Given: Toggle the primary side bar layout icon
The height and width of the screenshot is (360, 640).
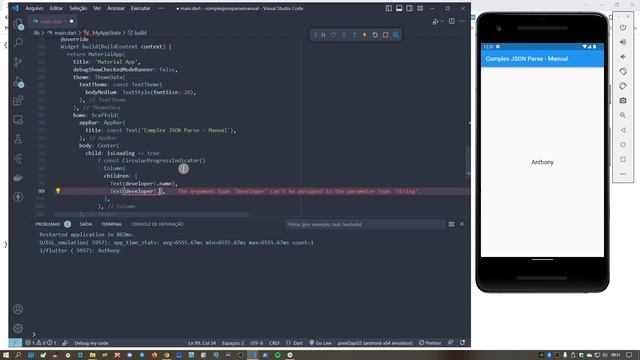Looking at the screenshot, I should 389,8.
